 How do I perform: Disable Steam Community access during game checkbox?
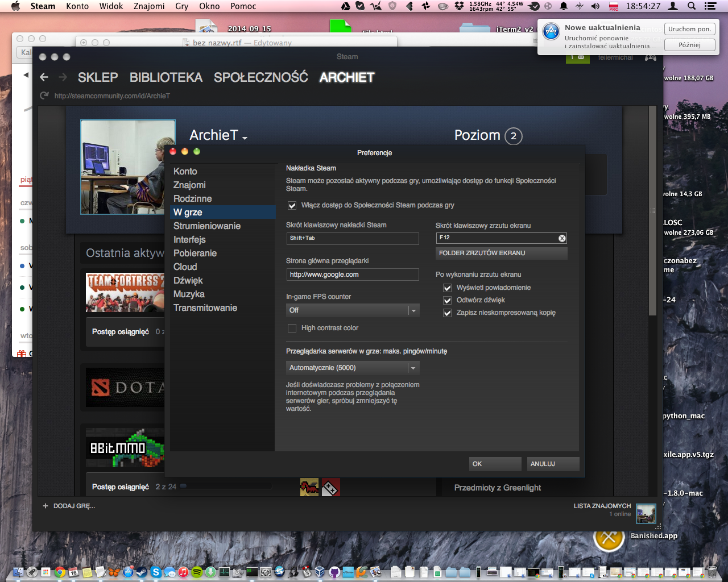[292, 205]
